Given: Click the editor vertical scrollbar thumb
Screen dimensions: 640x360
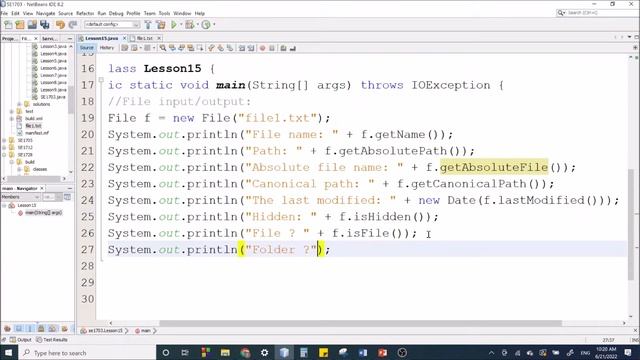Looking at the screenshot, I should coord(631,225).
